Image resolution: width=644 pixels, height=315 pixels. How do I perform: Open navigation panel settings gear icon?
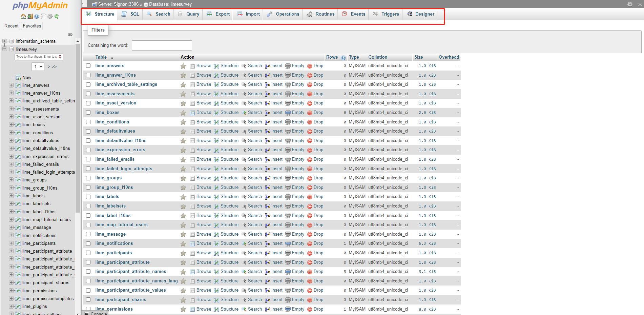point(50,16)
